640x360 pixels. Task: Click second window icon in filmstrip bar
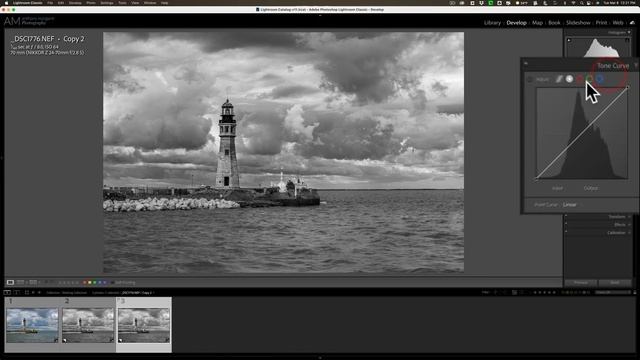point(17,292)
